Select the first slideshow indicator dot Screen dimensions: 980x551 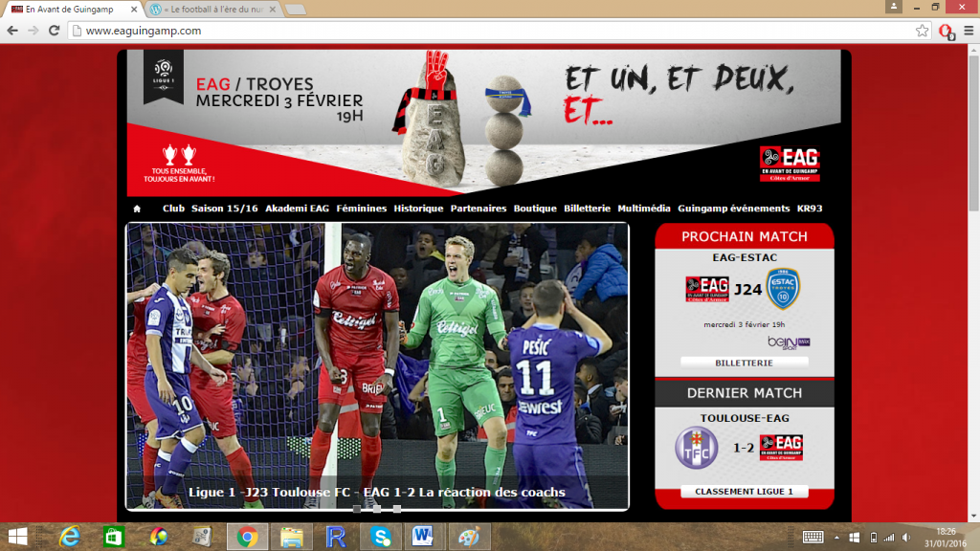point(357,509)
